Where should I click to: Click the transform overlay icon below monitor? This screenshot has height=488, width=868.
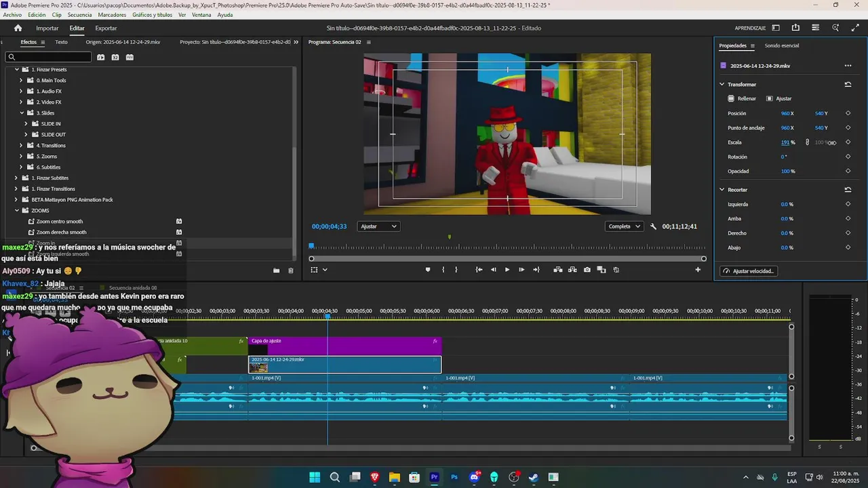[314, 270]
